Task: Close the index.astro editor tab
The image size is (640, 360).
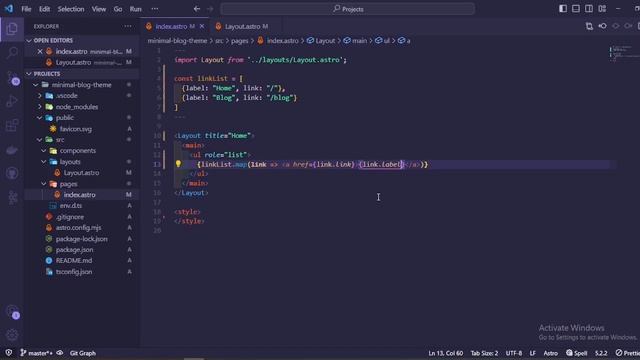Action: pos(202,26)
